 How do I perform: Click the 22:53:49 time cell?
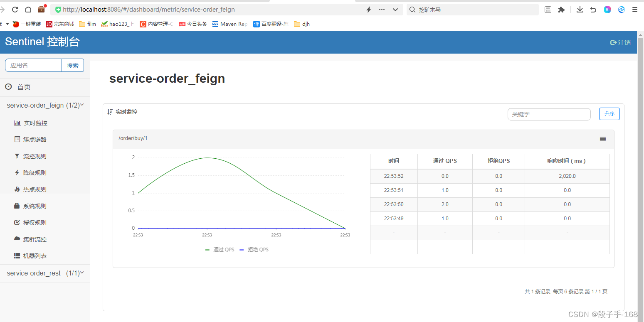(x=394, y=219)
